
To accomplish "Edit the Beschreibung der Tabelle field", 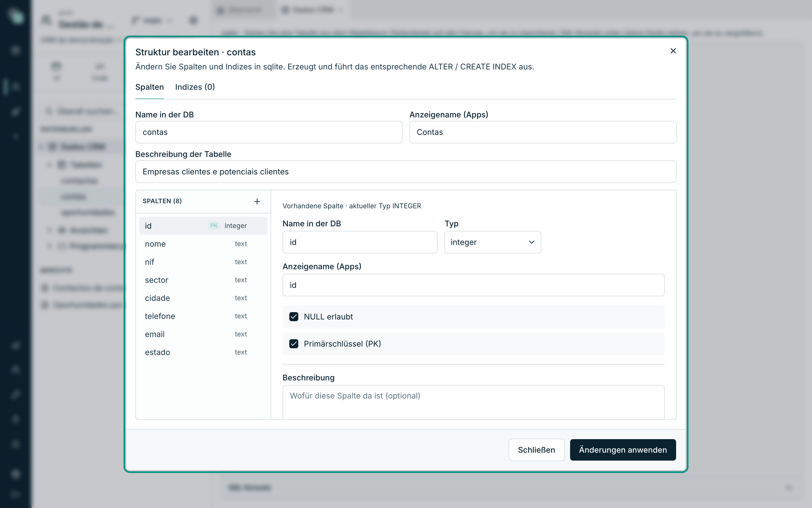I will tap(406, 172).
